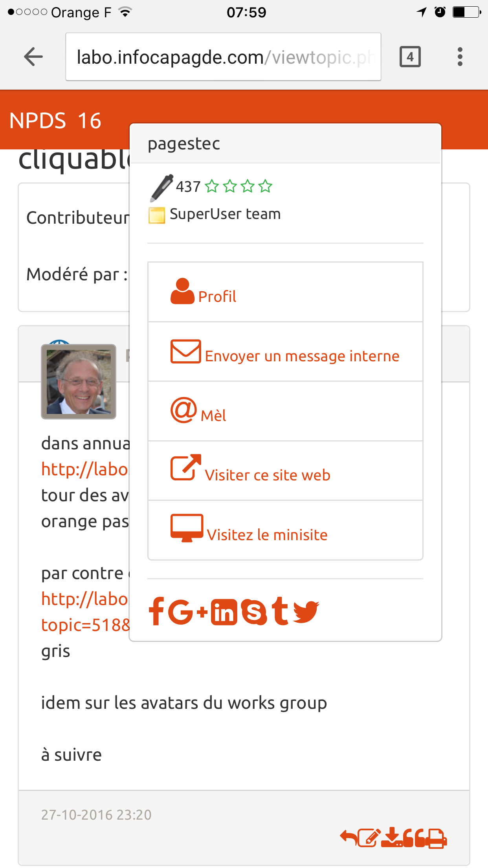Tap the edit post pencil icon
The width and height of the screenshot is (488, 868).
tap(369, 837)
